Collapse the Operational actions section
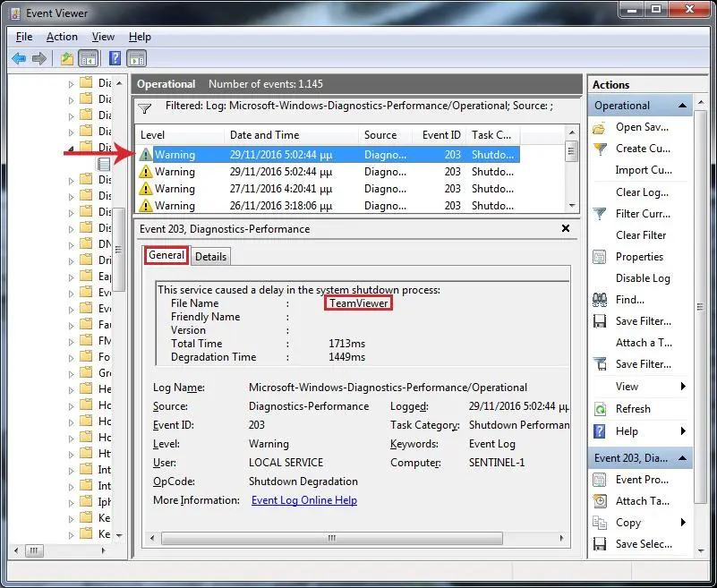The height and width of the screenshot is (588, 717). click(683, 106)
